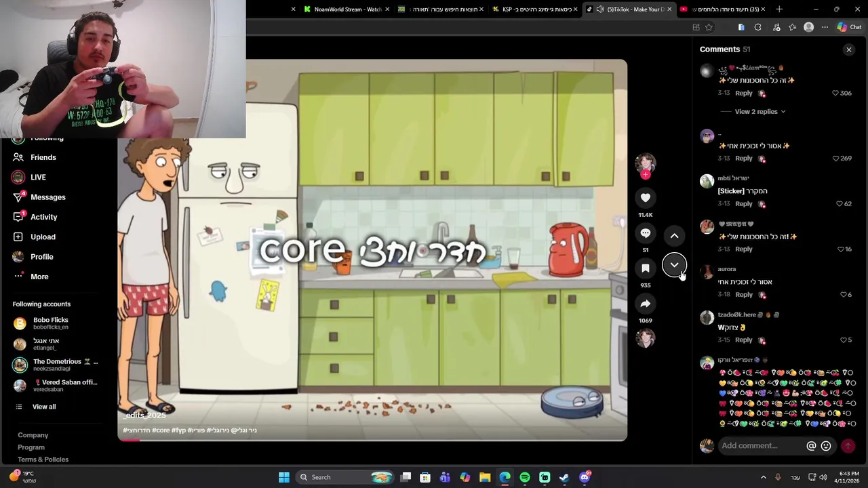Open Activity in the sidebar
This screenshot has width=868, height=488.
pos(44,217)
